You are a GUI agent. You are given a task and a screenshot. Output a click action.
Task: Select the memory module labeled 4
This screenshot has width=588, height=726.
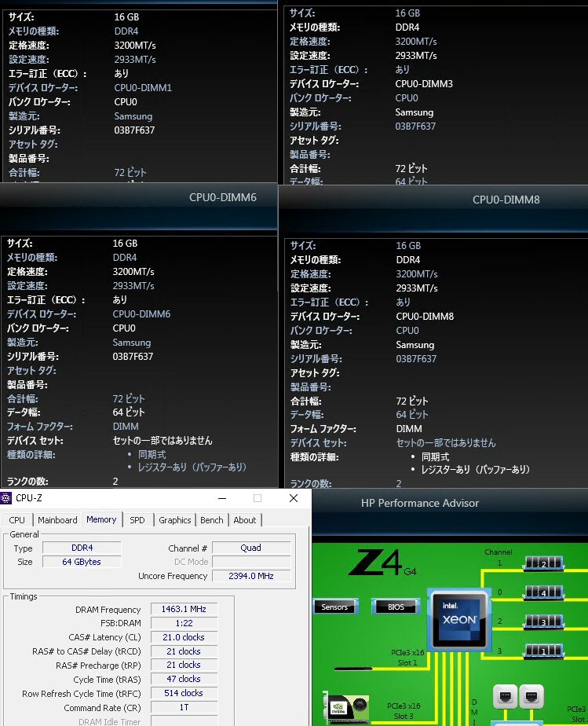coord(543,592)
